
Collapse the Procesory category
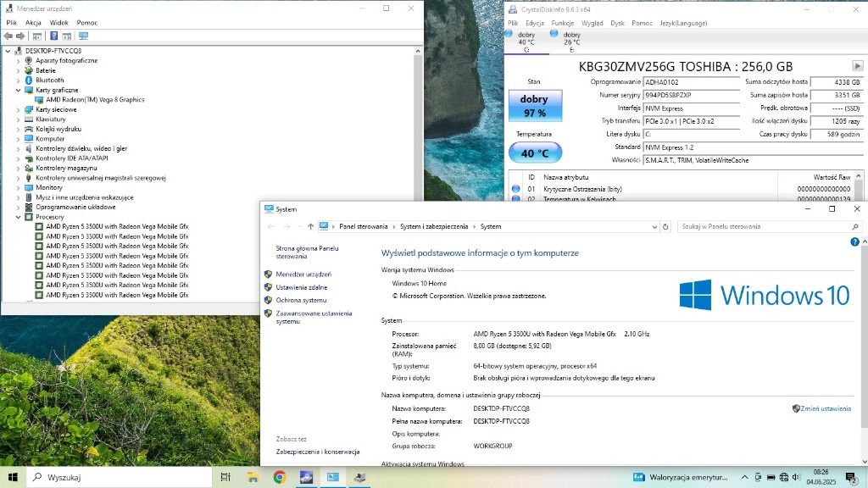click(x=19, y=217)
